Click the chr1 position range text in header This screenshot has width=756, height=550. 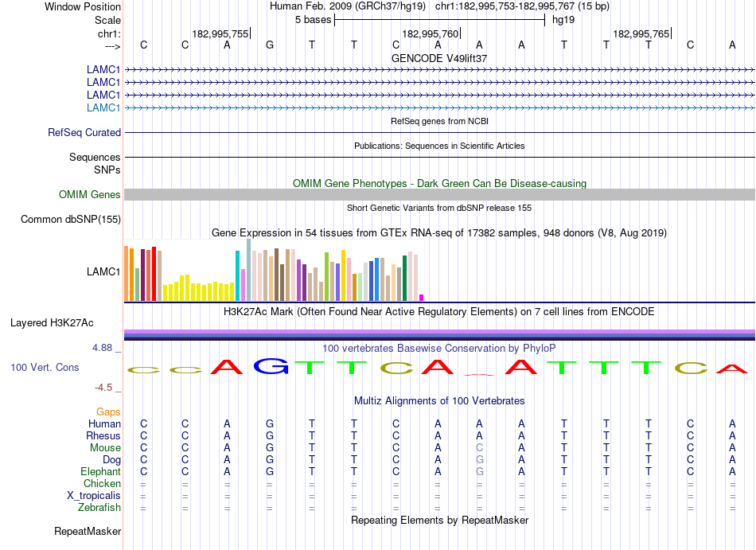click(x=522, y=6)
